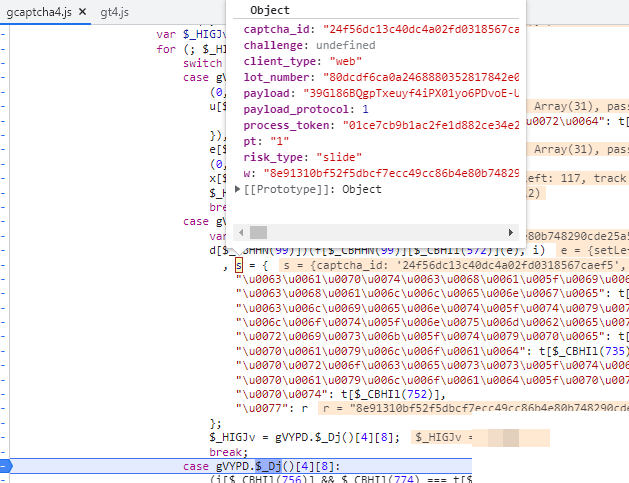Image resolution: width=629 pixels, height=483 pixels.
Task: Click the $_Dj token on the highlighted line
Action: pos(268,467)
